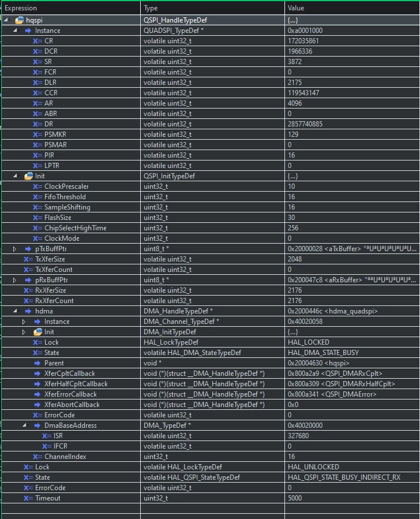Image resolution: width=420 pixels, height=519 pixels.
Task: Click the Instance value 0xa0001000
Action: 305,31
